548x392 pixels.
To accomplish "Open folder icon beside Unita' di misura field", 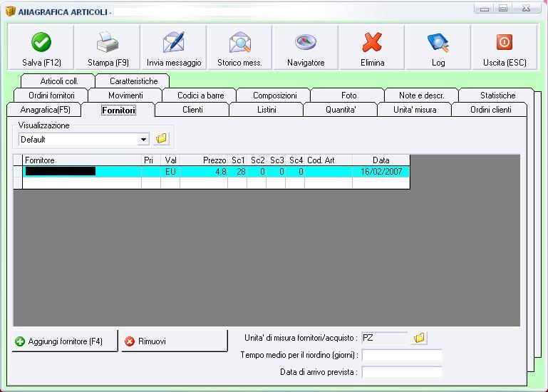I will point(419,338).
